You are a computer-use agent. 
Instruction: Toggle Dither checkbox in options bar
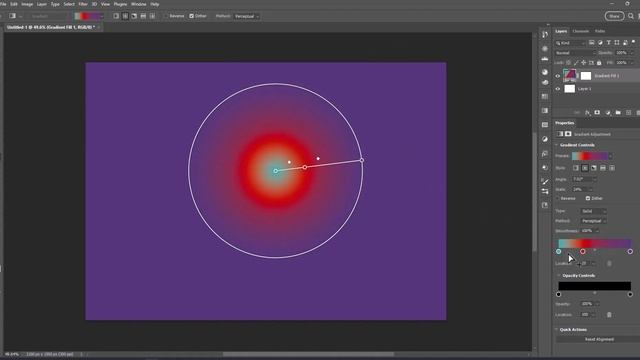tap(191, 16)
